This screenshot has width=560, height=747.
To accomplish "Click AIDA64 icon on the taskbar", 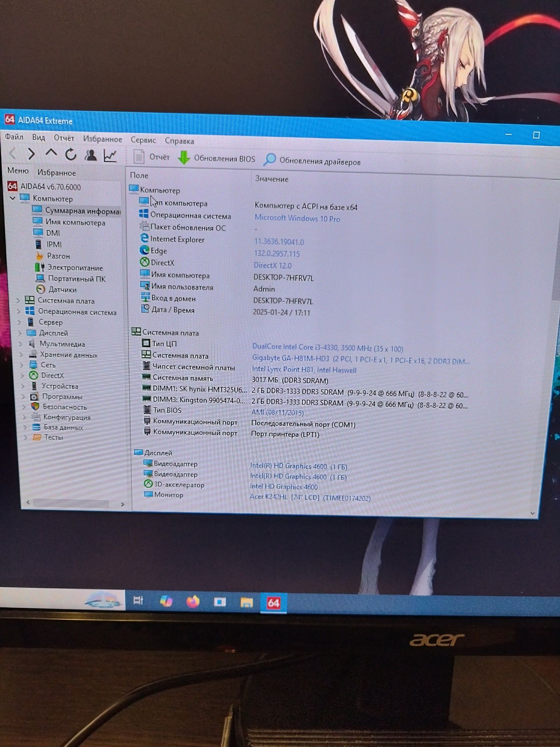I will [273, 603].
